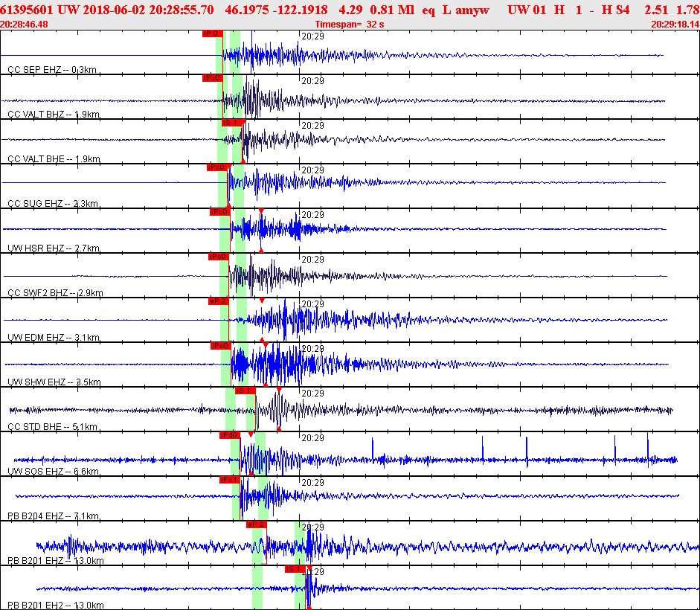Click the eP 2 pick flag on EDM EHZ
The image size is (700, 610).
219,301
